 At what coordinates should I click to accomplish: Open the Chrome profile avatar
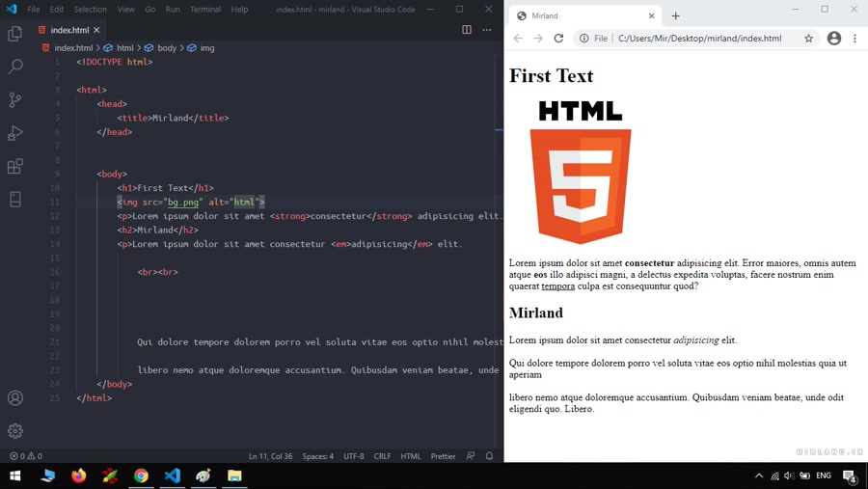(x=833, y=39)
